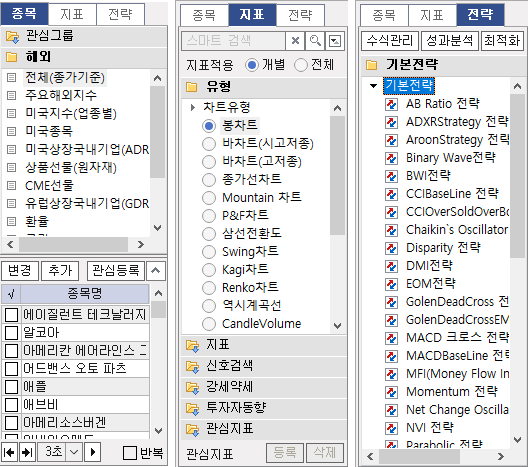528x467 pixels.
Task: Click the smart search magnifier icon
Action: [x=315, y=41]
